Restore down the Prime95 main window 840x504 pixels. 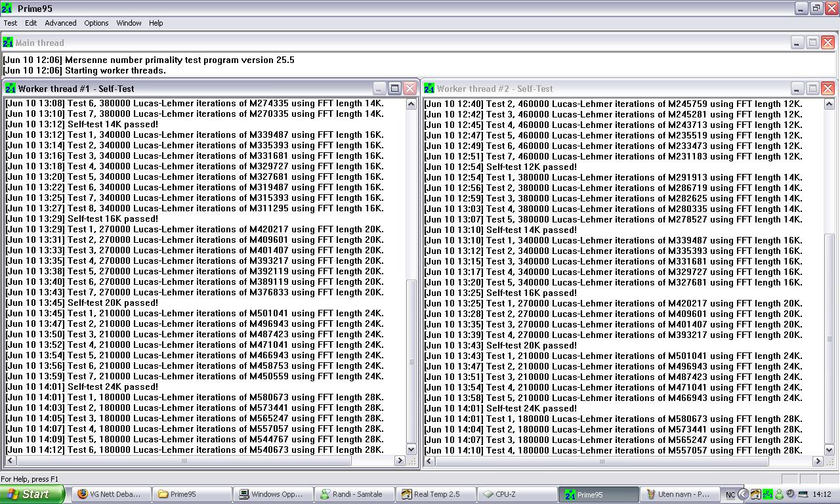[x=816, y=9]
